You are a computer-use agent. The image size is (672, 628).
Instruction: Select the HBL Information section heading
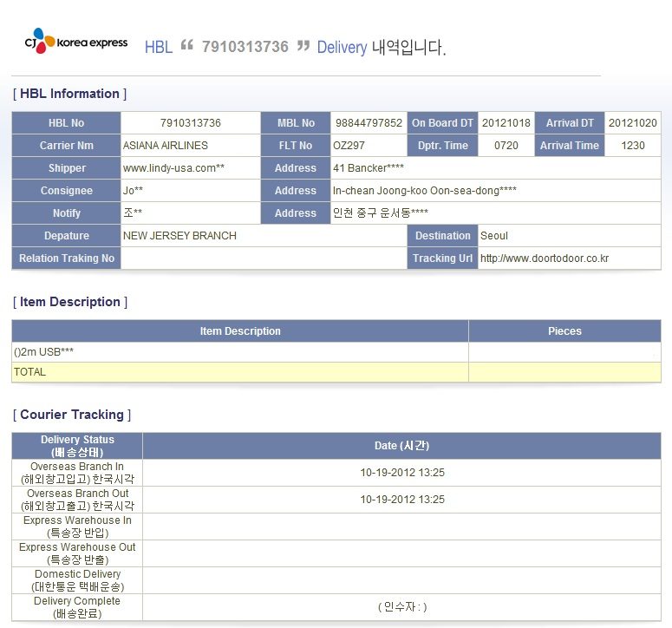pyautogui.click(x=70, y=94)
